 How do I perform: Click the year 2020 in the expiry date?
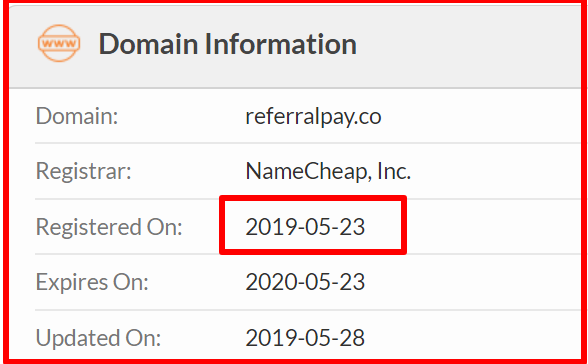coord(269,282)
